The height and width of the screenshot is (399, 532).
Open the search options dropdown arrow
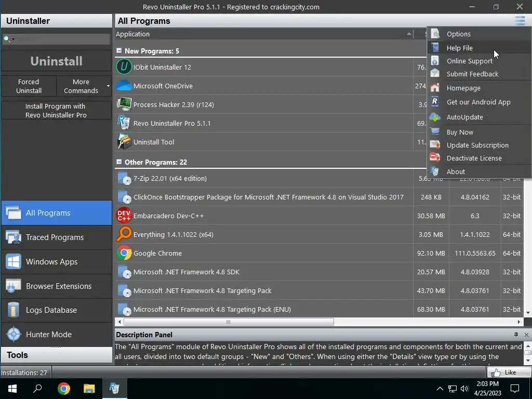pos(13,39)
